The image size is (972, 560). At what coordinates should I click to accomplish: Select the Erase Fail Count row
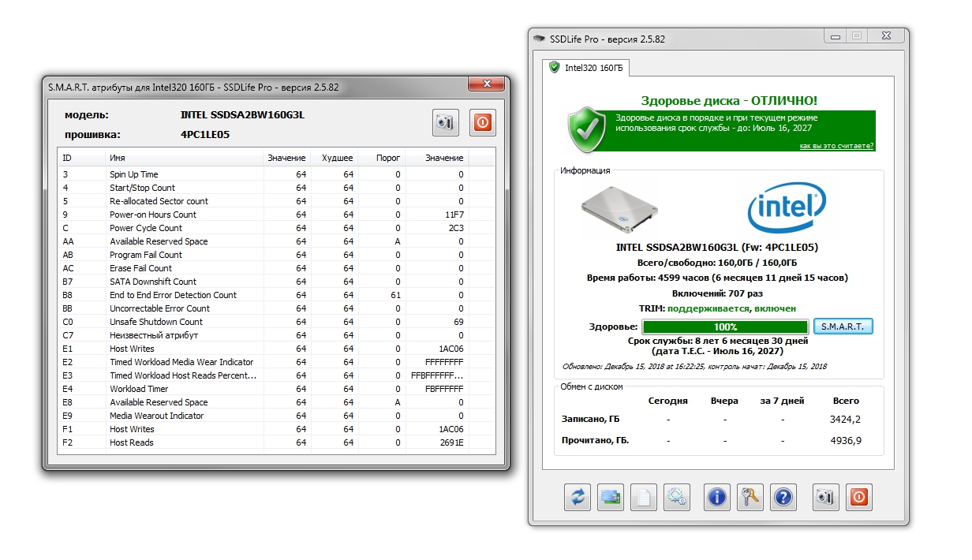277,268
